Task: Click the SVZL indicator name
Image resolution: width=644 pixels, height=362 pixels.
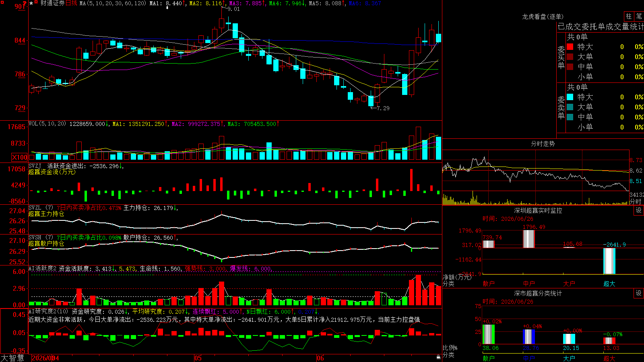Action: [35, 208]
